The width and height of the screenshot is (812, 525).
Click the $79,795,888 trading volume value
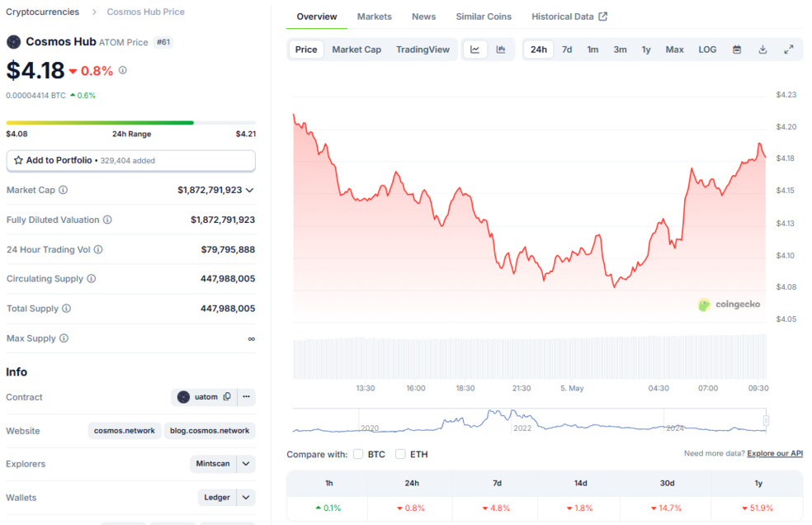click(x=228, y=249)
